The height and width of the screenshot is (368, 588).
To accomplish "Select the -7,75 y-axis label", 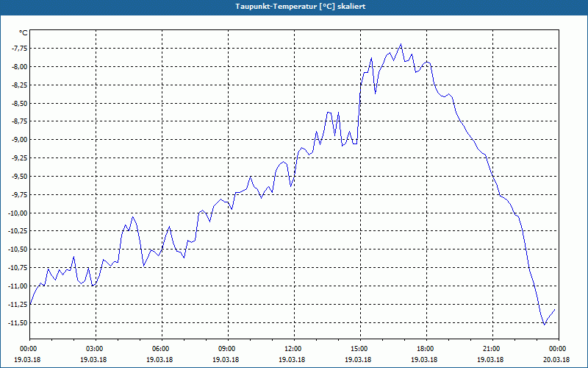I will (x=18, y=49).
